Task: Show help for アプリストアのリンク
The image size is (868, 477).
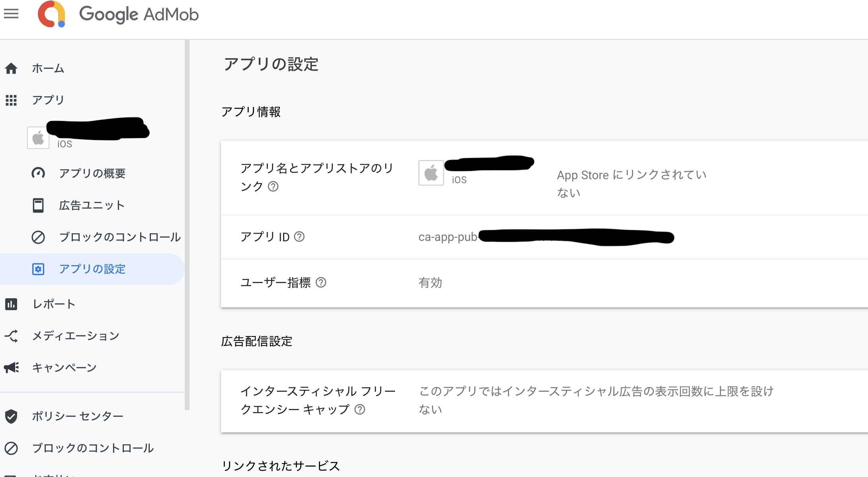Action: pyautogui.click(x=273, y=186)
